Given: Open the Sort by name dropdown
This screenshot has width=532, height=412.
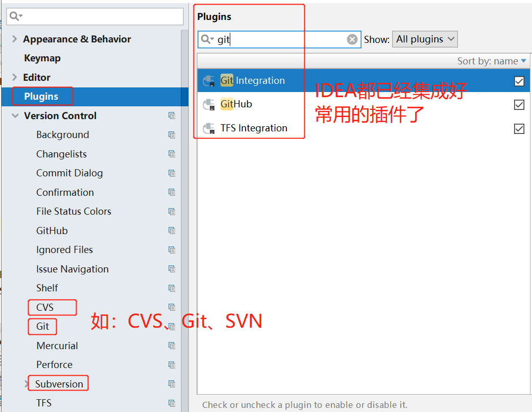Looking at the screenshot, I should (492, 61).
